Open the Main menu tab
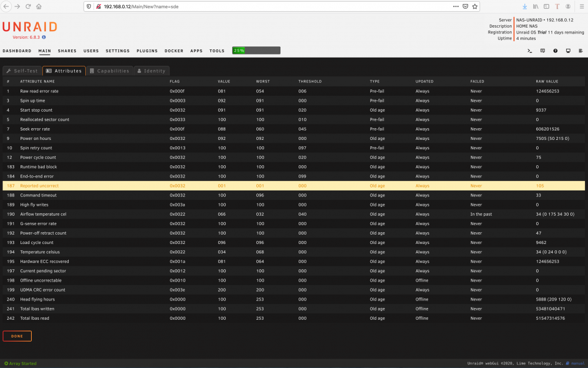 45,51
